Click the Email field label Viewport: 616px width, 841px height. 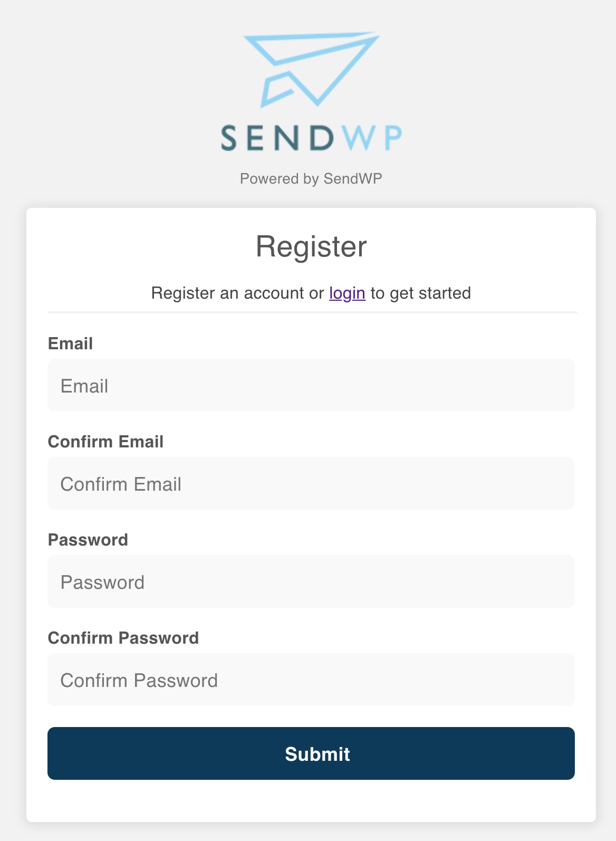70,343
